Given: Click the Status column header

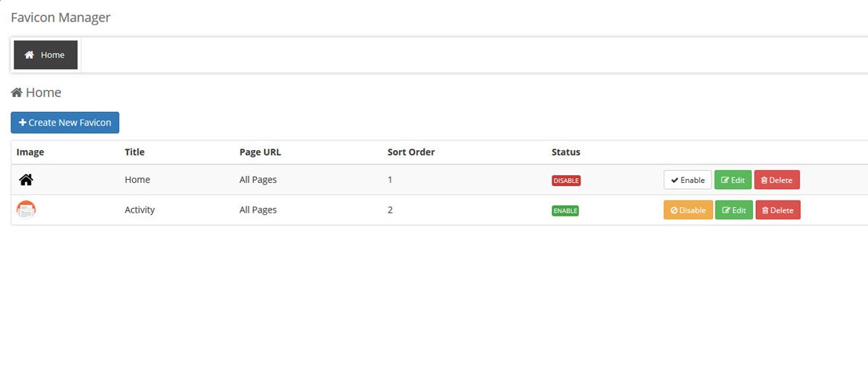Looking at the screenshot, I should (566, 152).
